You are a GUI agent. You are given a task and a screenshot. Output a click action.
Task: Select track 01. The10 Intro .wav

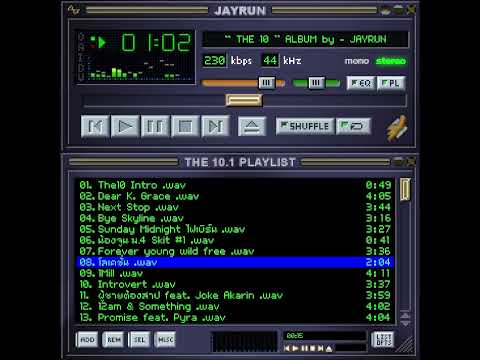point(235,185)
